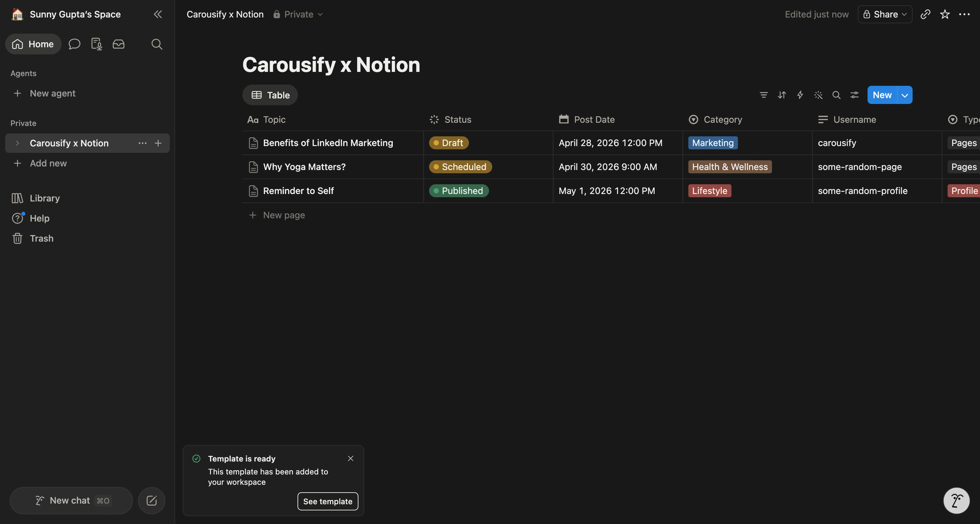Copy page link icon in top bar

pos(925,15)
